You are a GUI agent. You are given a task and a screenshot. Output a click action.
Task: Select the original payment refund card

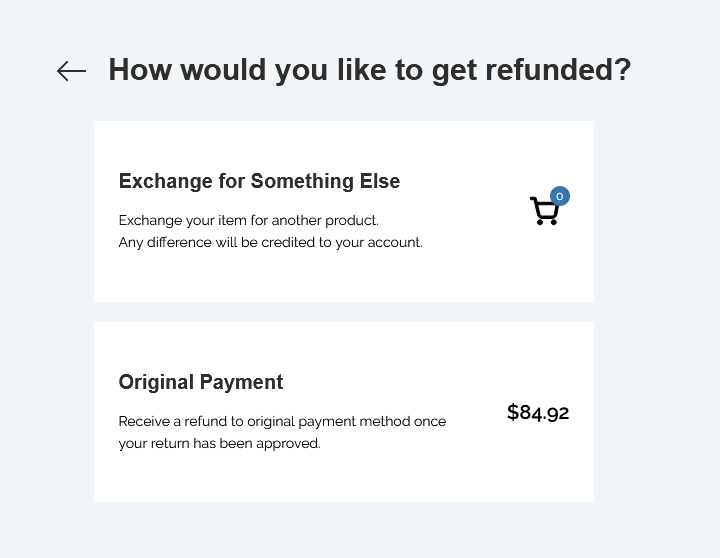coord(344,412)
